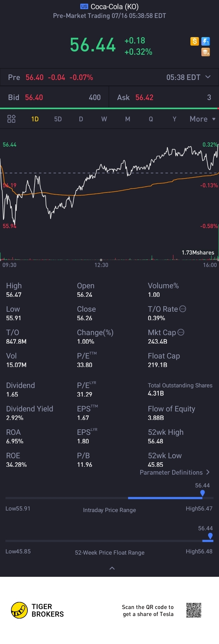
Task: Tap the yellow dollar sign badge
Action: coord(195,41)
